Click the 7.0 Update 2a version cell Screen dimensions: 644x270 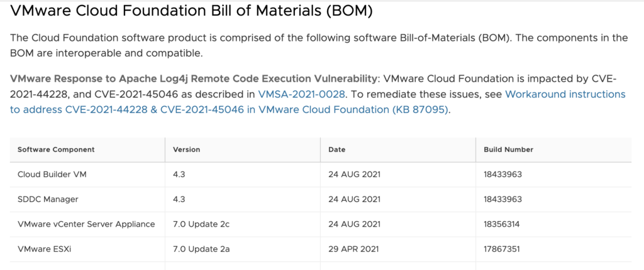pos(200,249)
